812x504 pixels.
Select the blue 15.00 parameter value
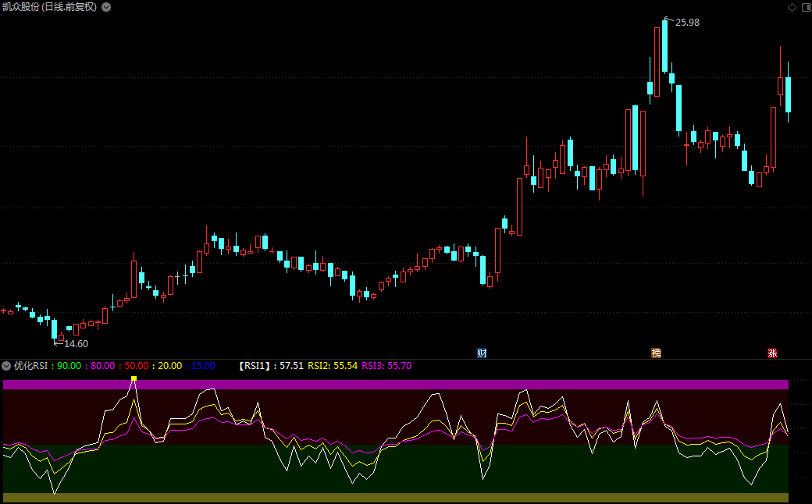204,365
